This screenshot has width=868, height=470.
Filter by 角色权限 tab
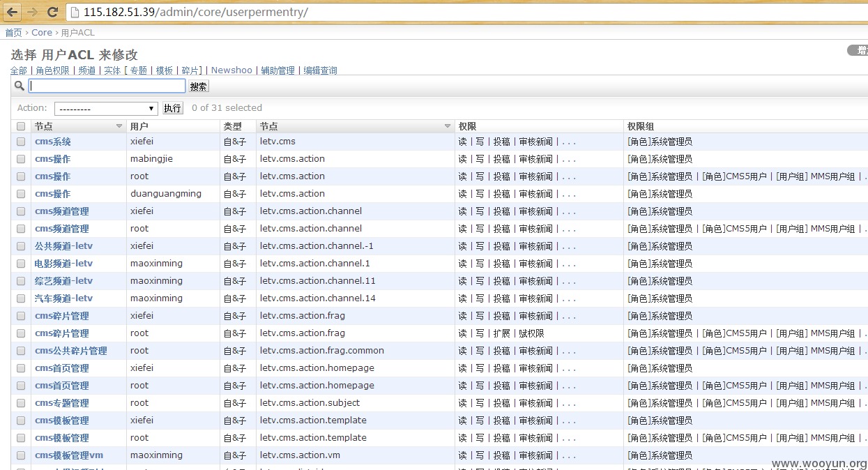(53, 70)
